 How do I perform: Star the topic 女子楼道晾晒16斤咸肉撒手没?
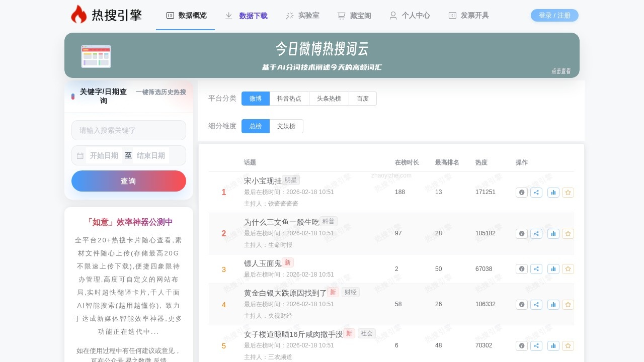(568, 345)
